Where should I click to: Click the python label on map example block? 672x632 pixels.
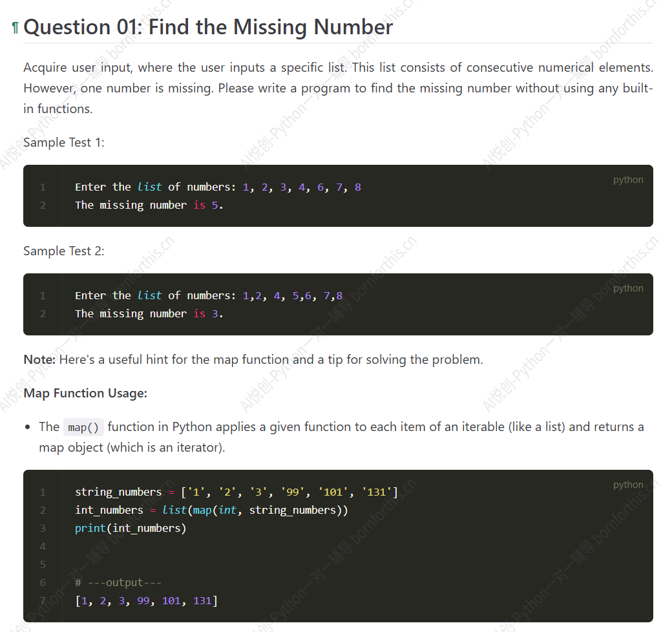[x=628, y=485]
